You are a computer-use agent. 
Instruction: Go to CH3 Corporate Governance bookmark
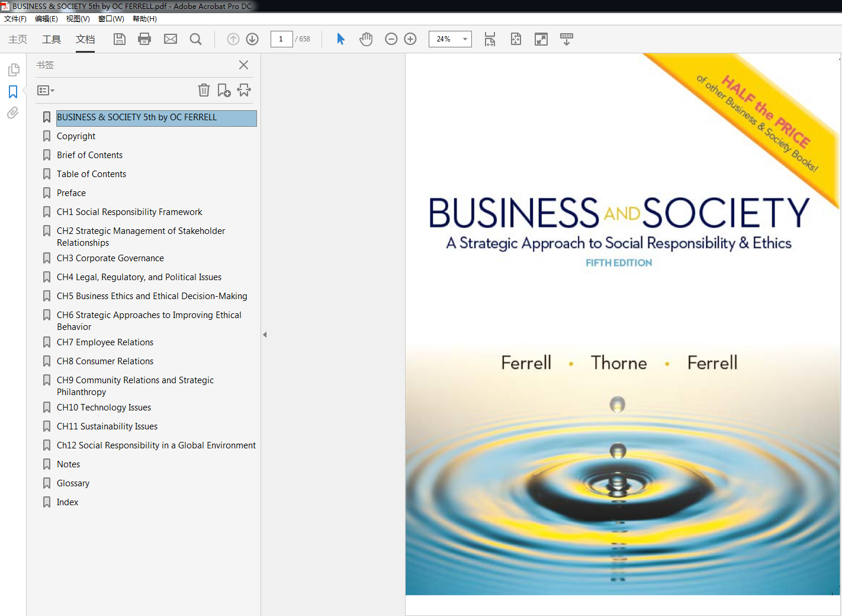click(x=110, y=258)
